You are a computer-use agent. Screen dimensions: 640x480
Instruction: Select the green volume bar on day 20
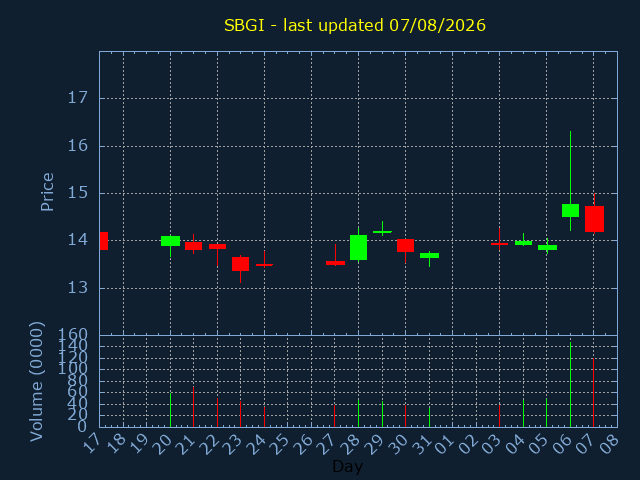click(170, 410)
